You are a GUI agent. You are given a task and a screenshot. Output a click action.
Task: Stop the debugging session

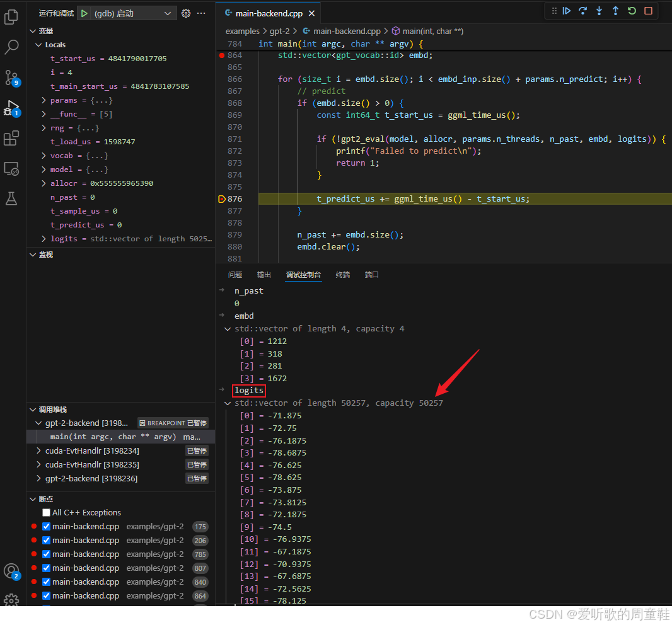(649, 11)
